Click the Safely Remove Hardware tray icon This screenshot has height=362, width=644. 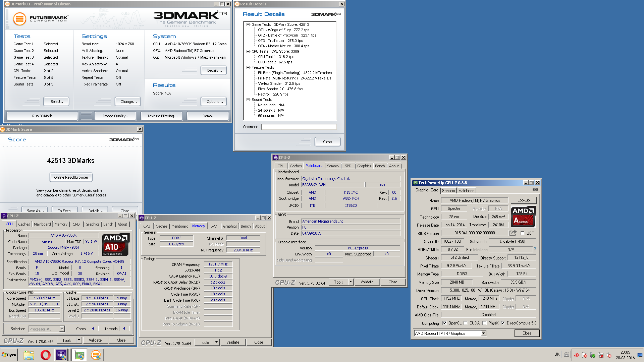593,355
